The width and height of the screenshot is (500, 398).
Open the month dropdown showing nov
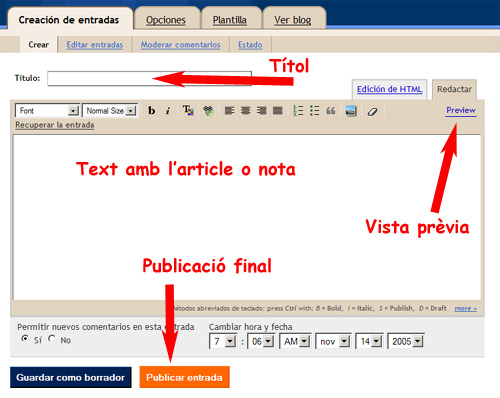click(x=333, y=341)
